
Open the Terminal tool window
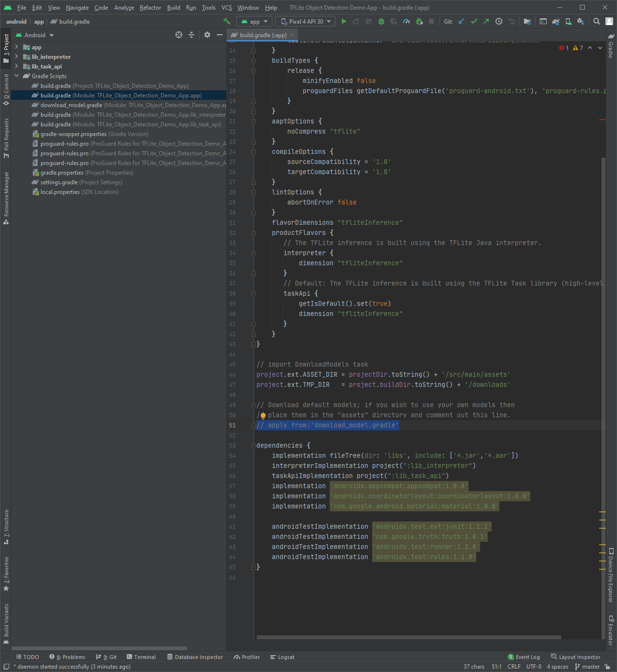pos(141,657)
